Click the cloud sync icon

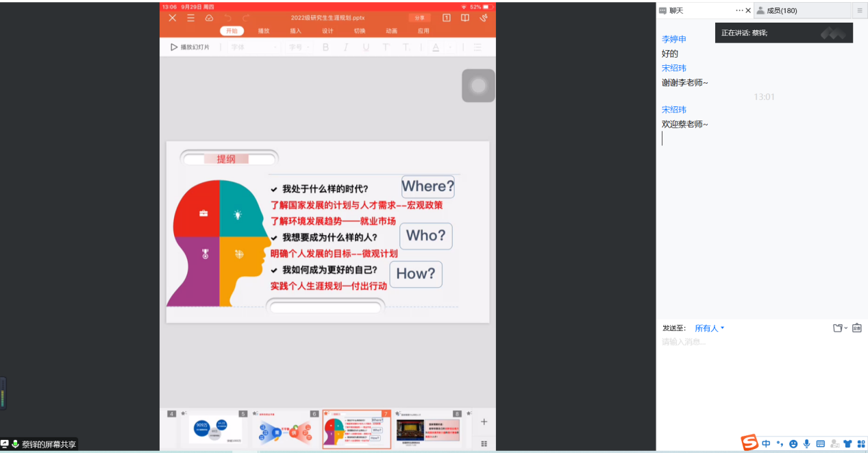(210, 18)
